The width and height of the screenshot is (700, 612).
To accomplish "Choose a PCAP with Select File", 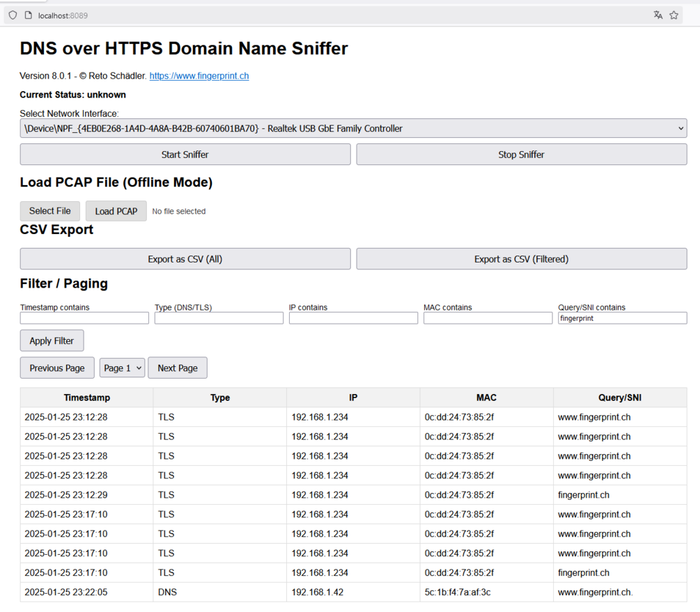I will point(50,211).
